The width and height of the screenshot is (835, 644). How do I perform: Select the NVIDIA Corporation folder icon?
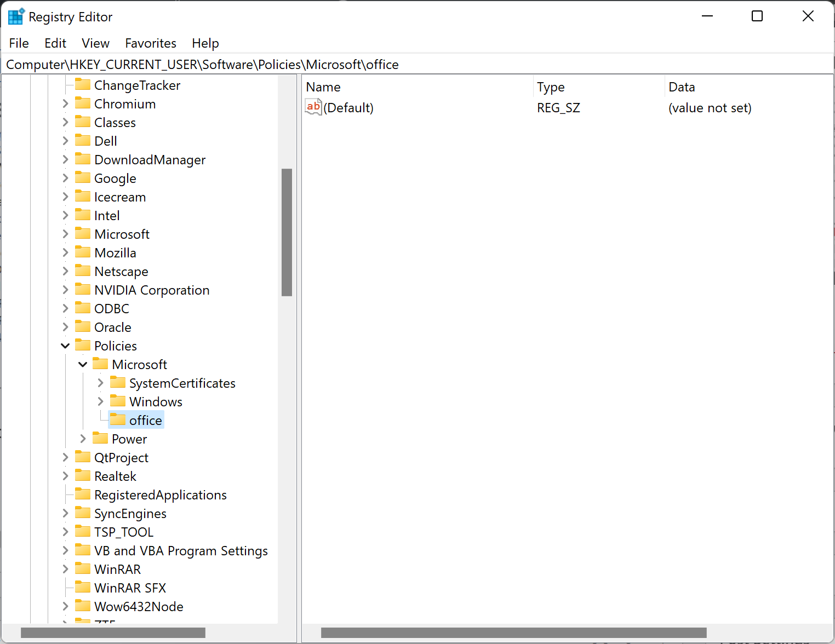[x=83, y=289]
